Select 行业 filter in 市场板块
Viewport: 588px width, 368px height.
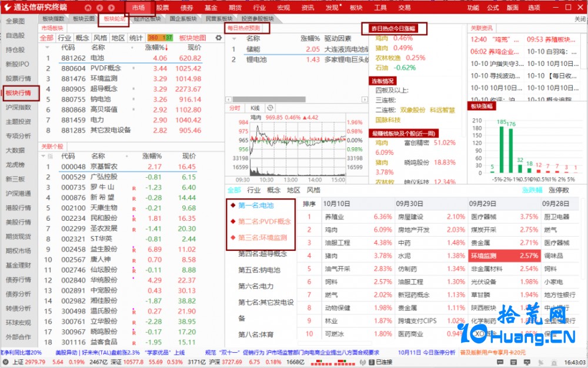click(x=65, y=38)
